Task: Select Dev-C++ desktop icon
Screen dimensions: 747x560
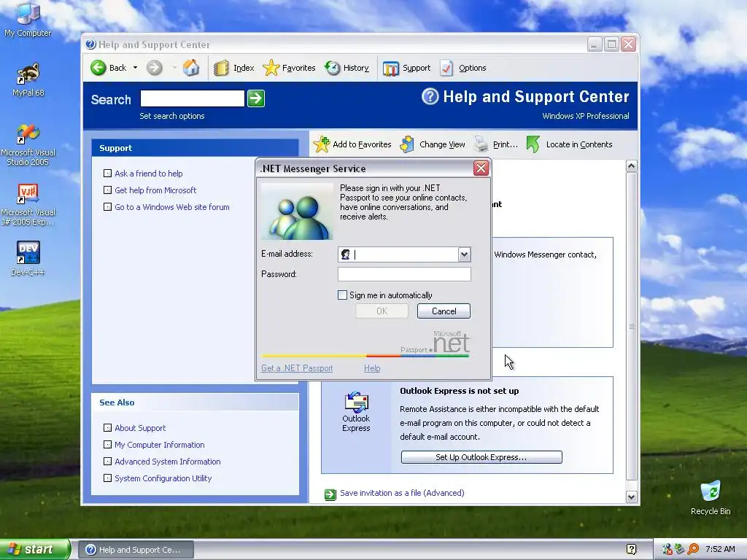Action: click(28, 259)
